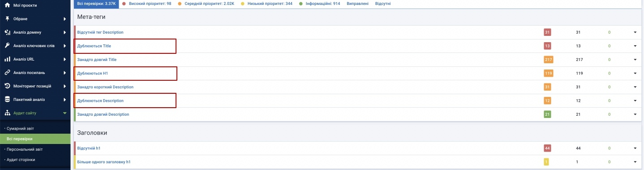Expand the Аналіз ключових слів submenu arrow
This screenshot has height=170, width=644.
[65, 46]
